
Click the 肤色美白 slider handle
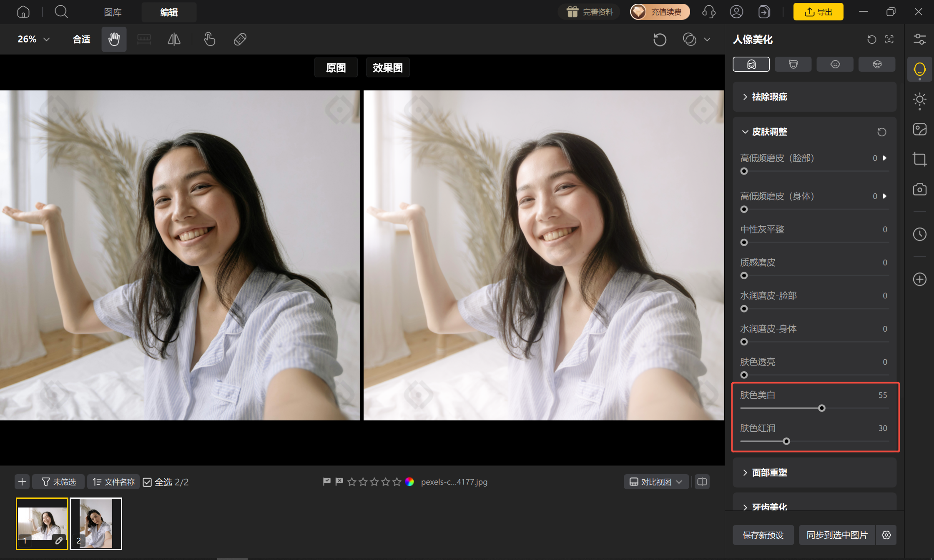(x=822, y=408)
